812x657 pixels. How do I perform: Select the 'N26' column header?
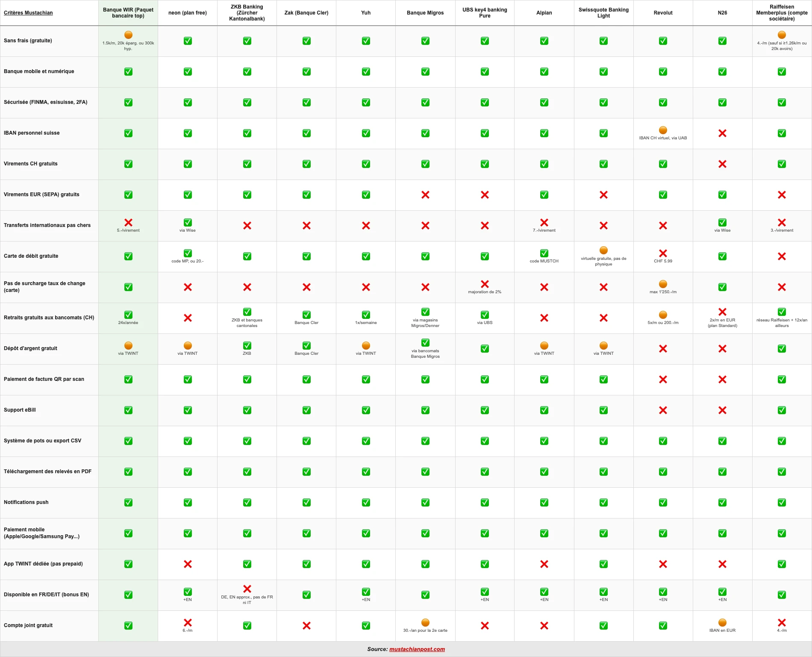point(722,13)
